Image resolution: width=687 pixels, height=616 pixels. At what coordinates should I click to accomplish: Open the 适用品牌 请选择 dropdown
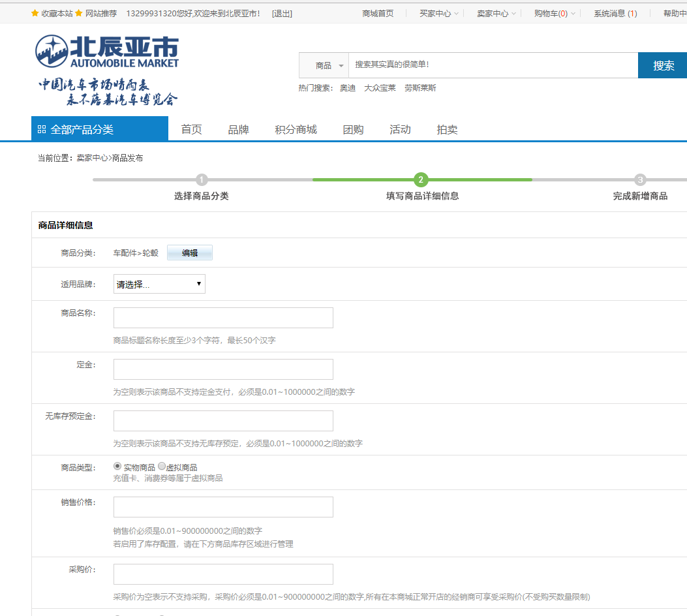(159, 284)
